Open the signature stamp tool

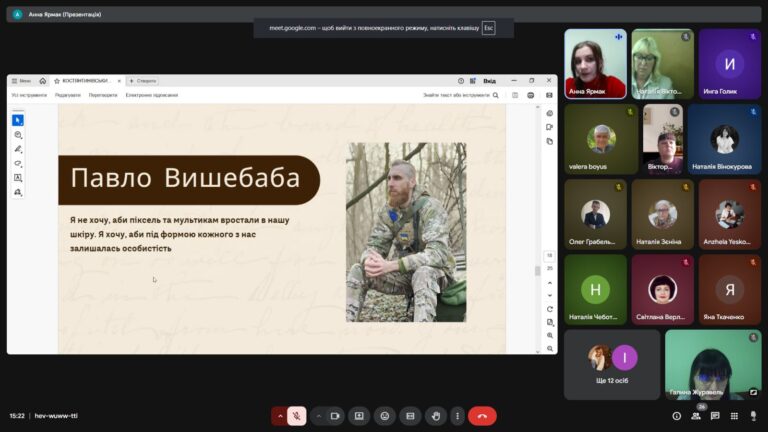(x=18, y=192)
